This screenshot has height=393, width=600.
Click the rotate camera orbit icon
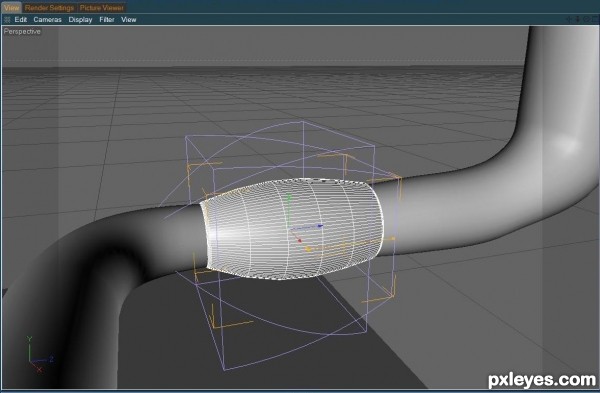click(x=586, y=19)
